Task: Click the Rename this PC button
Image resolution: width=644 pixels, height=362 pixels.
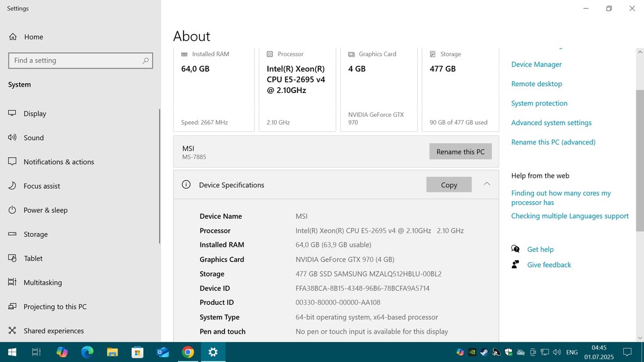Action: click(x=460, y=151)
